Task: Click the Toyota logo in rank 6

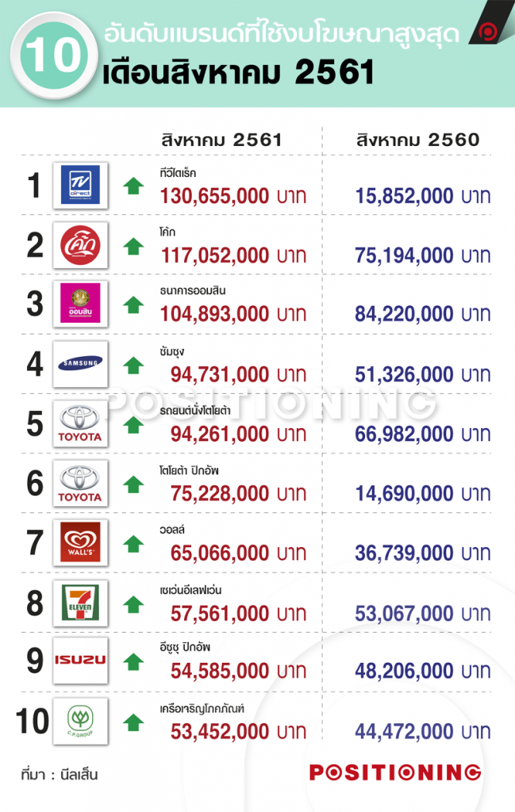Action: [x=80, y=483]
